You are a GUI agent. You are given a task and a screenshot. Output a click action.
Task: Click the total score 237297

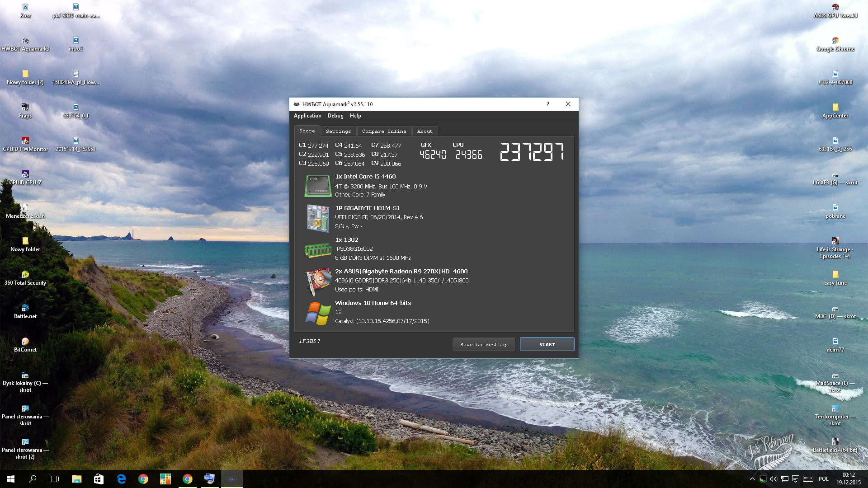[x=532, y=152]
